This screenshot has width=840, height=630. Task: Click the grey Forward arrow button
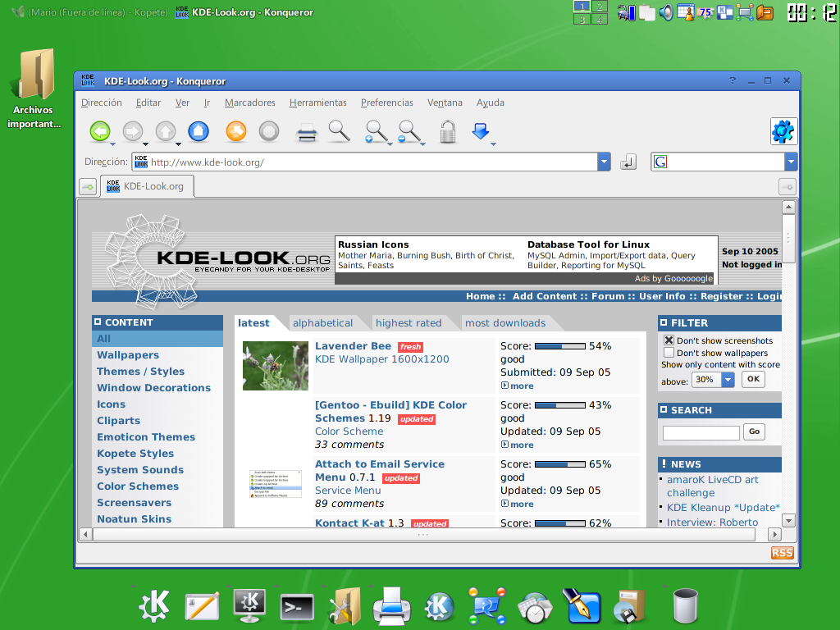133,131
